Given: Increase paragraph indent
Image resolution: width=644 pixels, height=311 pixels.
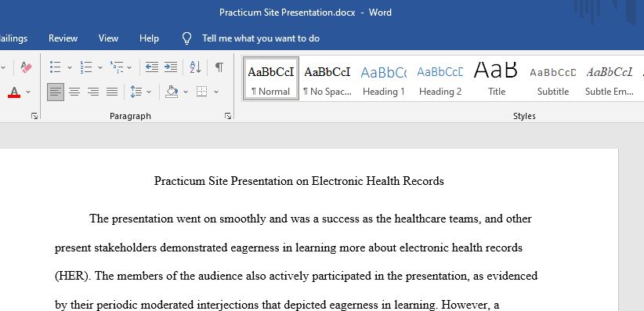Looking at the screenshot, I should [171, 67].
